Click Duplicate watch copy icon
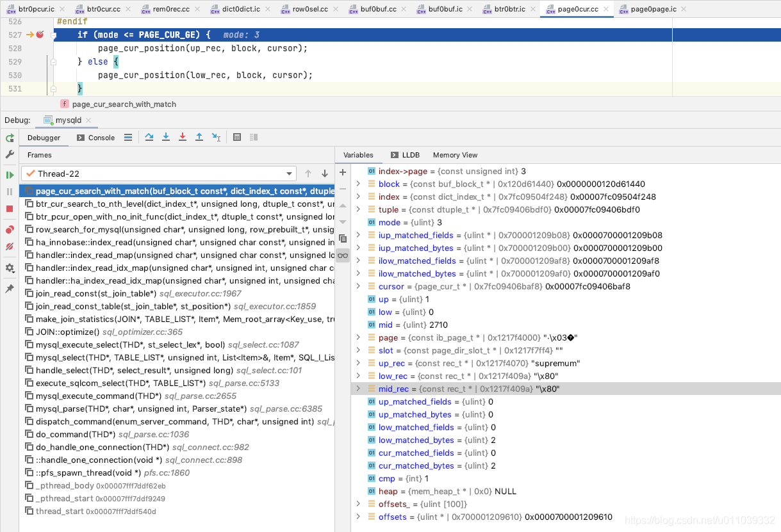Screen dimensions: 781x532 tap(343, 239)
